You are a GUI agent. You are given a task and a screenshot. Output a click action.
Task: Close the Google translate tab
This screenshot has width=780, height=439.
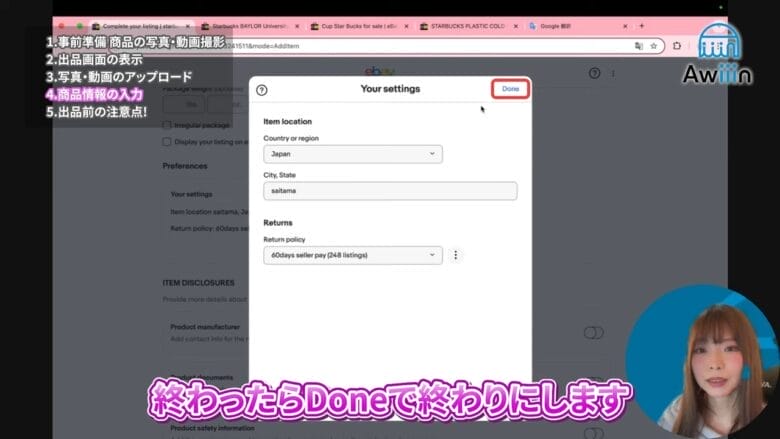(x=625, y=26)
